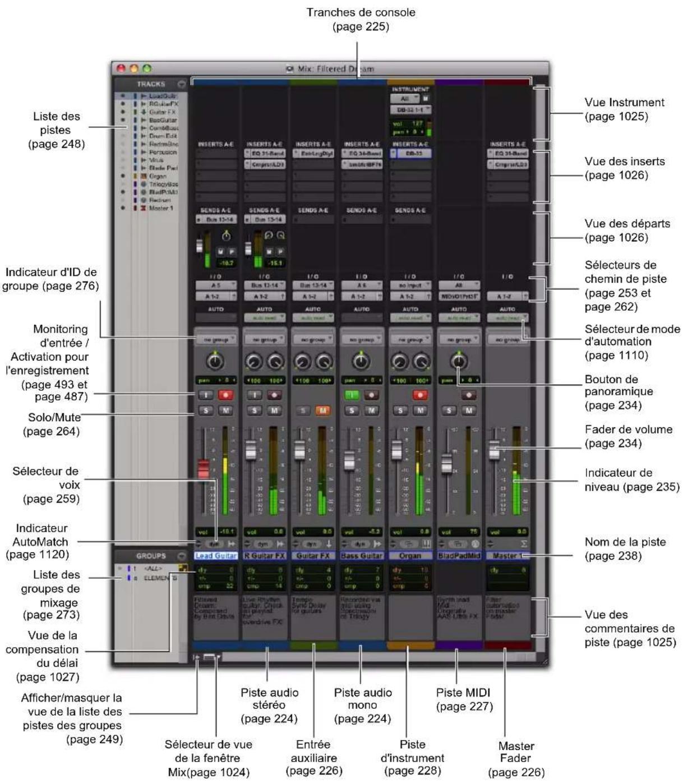The image size is (683, 784).
Task: Open the Mix window view selector icon
Action: pos(211,657)
